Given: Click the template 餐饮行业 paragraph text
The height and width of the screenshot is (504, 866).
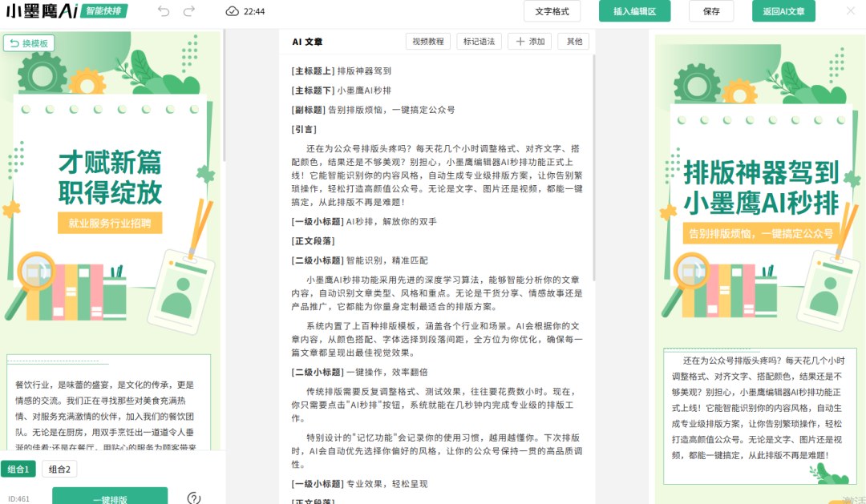Looking at the screenshot, I should click(x=105, y=415).
